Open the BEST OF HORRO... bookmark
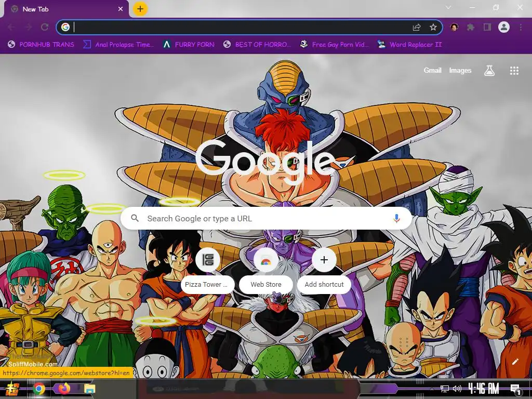The height and width of the screenshot is (399, 532). point(257,45)
